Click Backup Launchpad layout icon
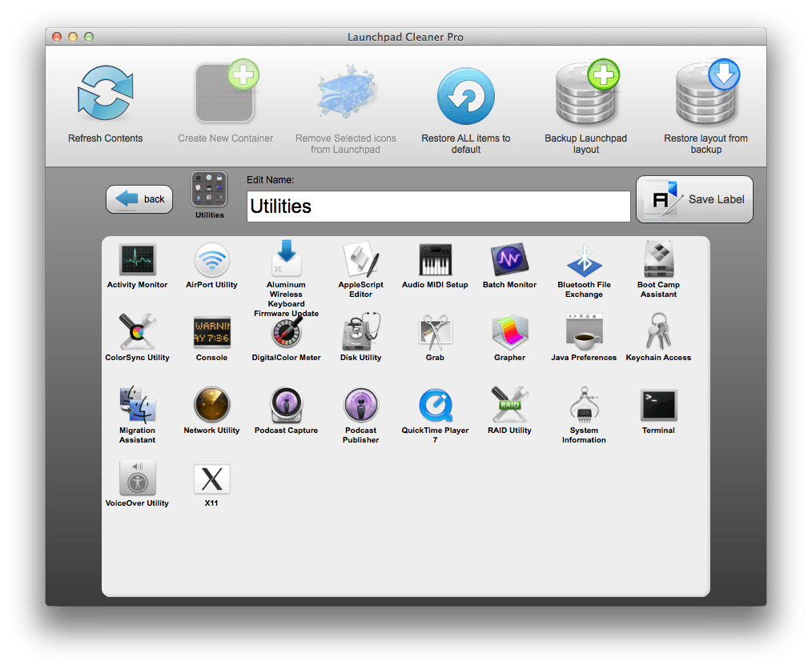The width and height of the screenshot is (812, 669). 586,92
